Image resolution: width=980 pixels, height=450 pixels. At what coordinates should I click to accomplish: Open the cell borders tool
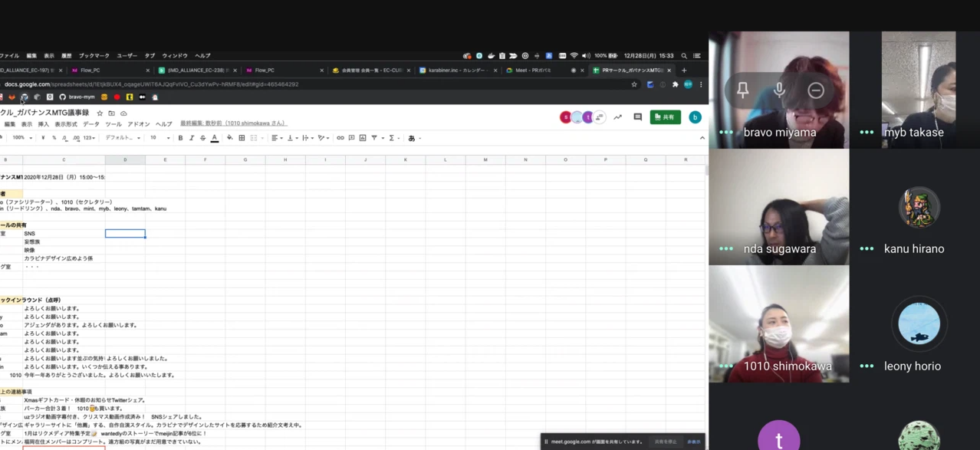(x=242, y=138)
